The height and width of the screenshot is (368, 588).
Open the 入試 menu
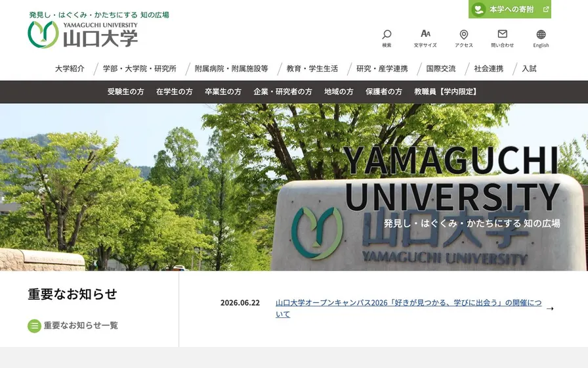[529, 69]
